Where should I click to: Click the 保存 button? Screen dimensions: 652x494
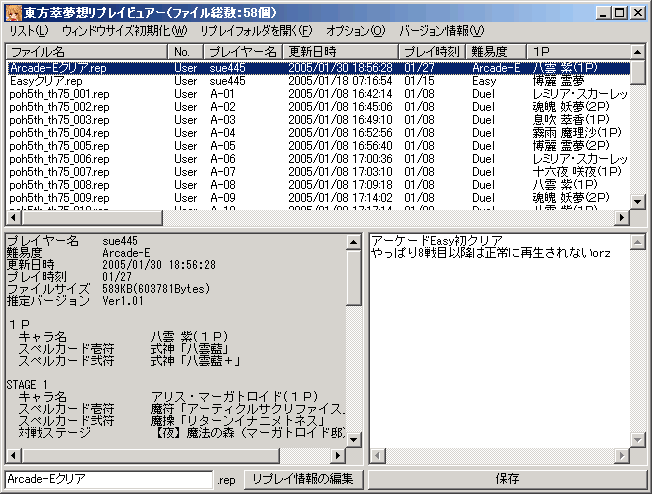[x=507, y=479]
